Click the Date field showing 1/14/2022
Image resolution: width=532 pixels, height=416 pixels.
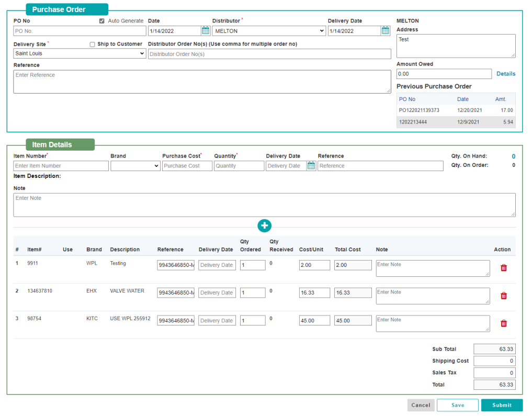coord(174,31)
